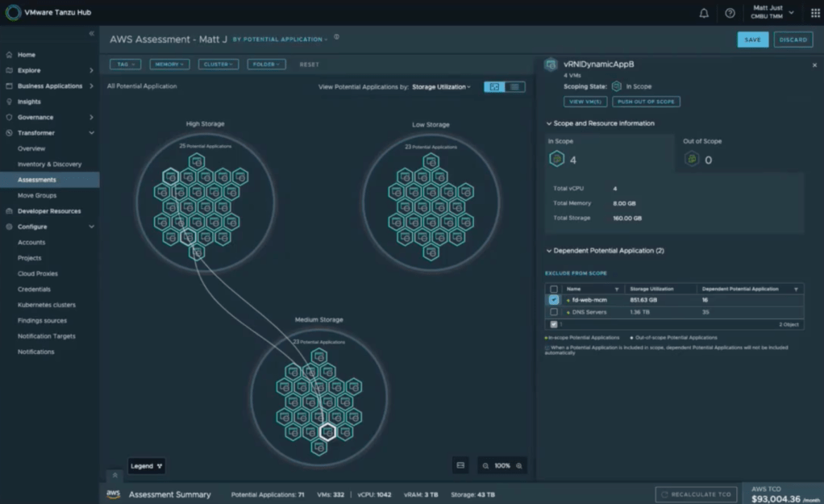Screen dimensions: 824x504
Task: Collapse Scope and Resource Information section
Action: [549, 123]
